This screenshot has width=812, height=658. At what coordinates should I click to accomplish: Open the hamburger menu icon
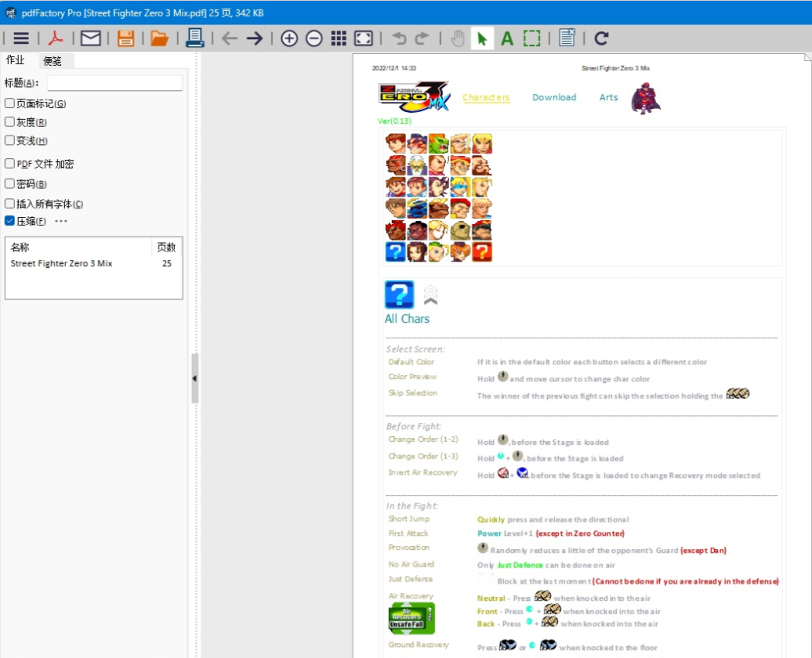[21, 38]
